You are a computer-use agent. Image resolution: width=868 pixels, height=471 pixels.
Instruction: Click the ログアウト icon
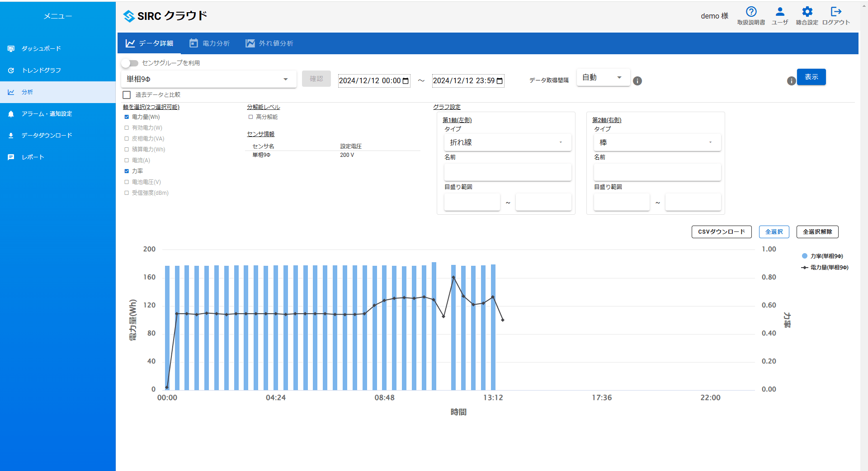tap(836, 12)
